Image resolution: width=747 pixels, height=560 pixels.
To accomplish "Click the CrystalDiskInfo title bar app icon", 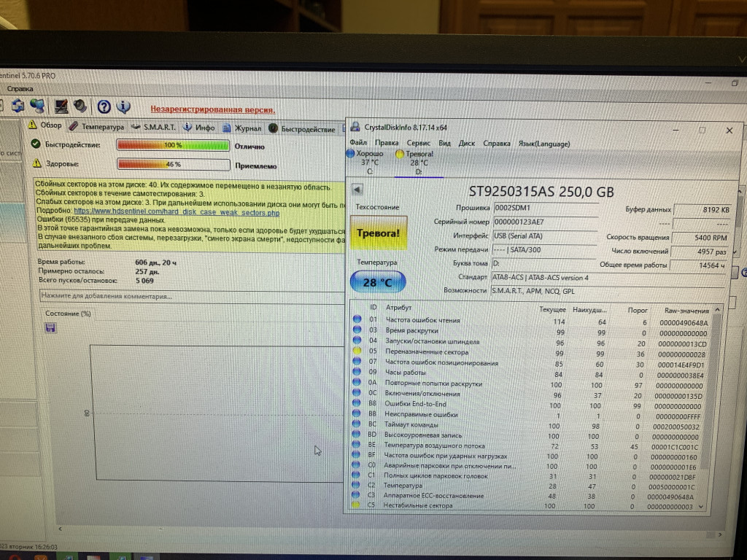I will (x=355, y=127).
